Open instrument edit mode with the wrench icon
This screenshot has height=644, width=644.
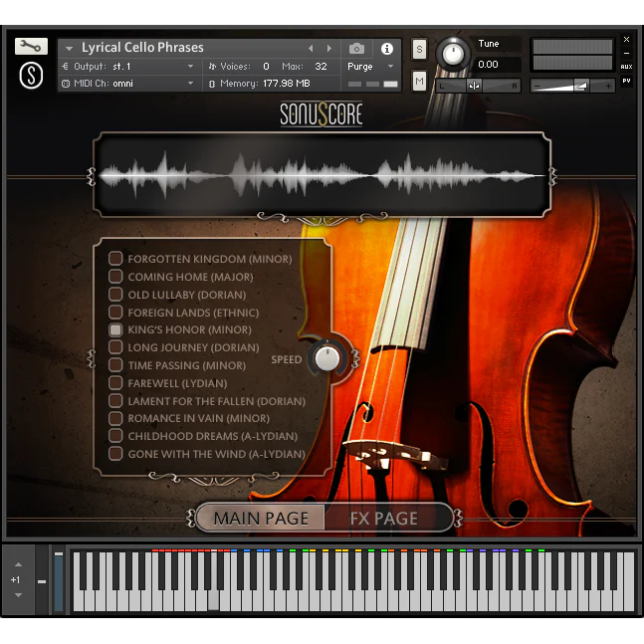[32, 47]
